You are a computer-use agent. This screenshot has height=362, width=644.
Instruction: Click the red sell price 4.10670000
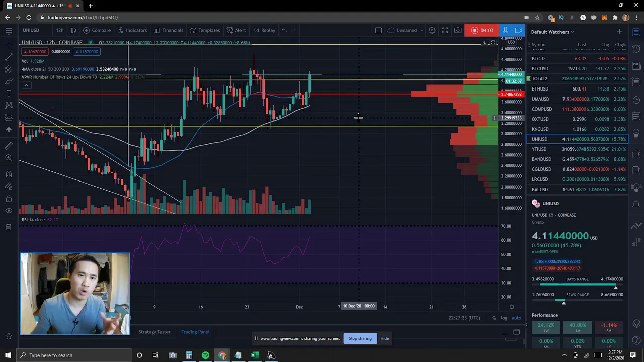click(34, 52)
